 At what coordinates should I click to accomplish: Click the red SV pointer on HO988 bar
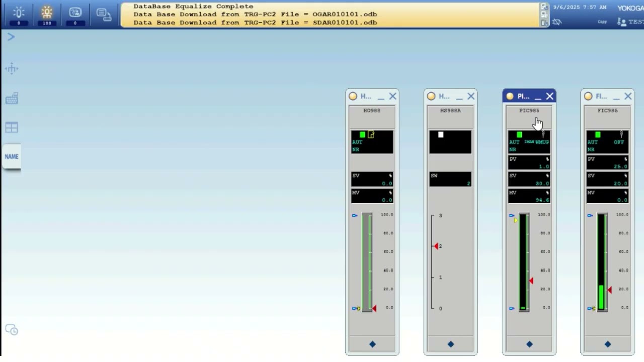pos(374,308)
